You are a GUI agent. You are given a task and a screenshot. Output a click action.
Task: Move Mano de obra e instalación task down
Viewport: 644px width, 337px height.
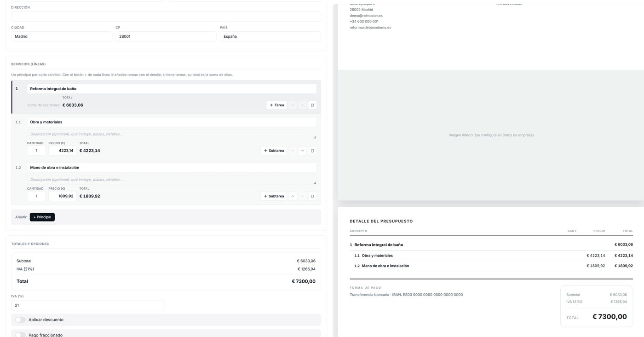302,196
